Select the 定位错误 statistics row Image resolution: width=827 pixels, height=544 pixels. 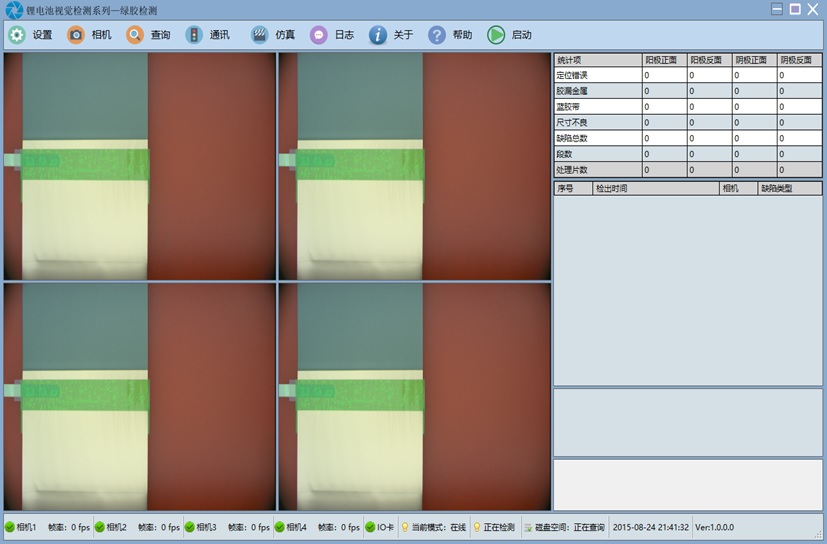[x=597, y=75]
